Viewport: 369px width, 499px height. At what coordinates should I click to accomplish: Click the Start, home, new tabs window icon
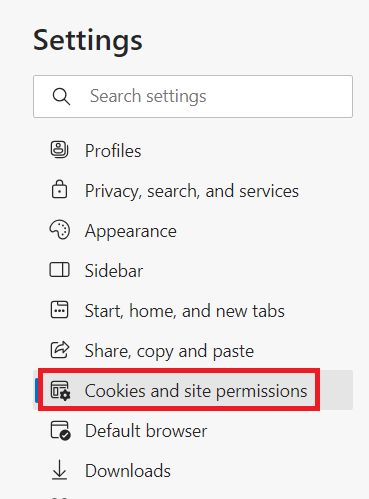point(59,310)
